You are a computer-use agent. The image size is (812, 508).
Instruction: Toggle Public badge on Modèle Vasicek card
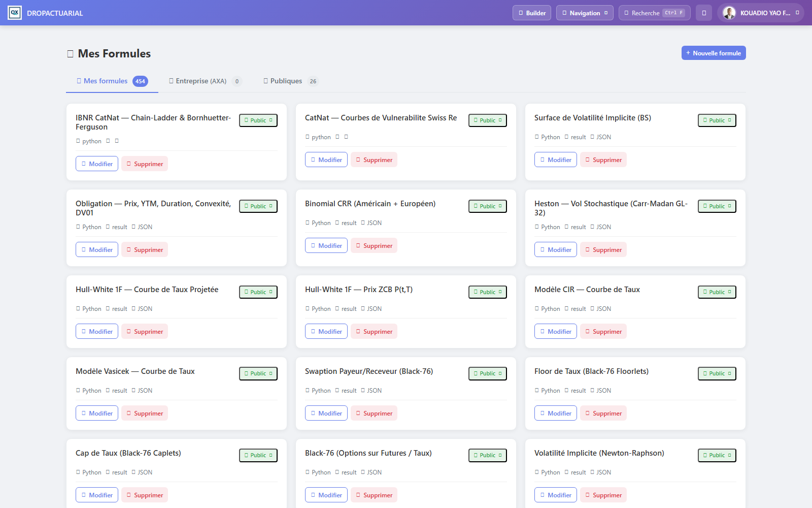coord(258,373)
